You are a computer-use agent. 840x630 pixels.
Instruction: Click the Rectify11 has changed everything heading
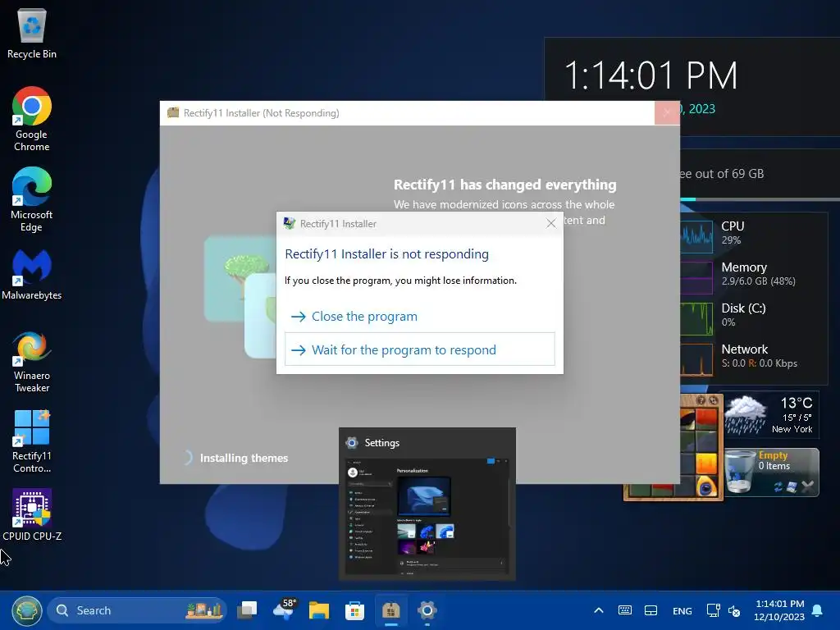click(504, 185)
